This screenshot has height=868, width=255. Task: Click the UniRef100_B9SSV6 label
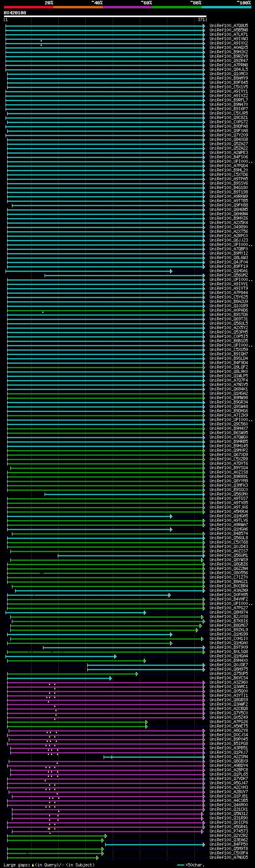[x=229, y=183]
